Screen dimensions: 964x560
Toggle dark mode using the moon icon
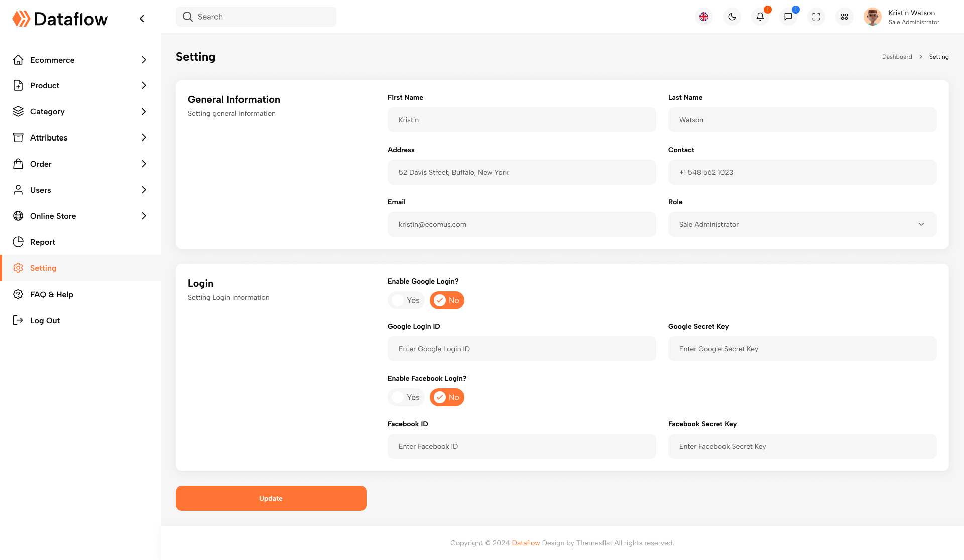tap(732, 17)
